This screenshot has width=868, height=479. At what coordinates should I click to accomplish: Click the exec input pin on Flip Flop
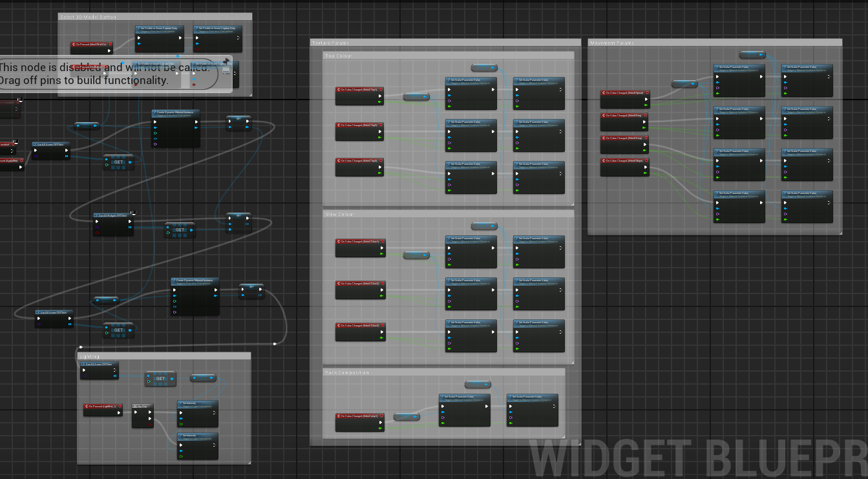click(136, 412)
